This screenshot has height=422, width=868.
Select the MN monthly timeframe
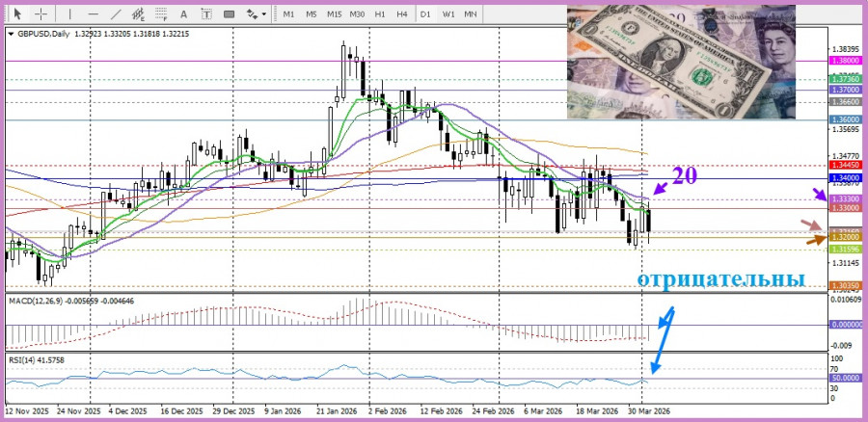[x=471, y=14]
